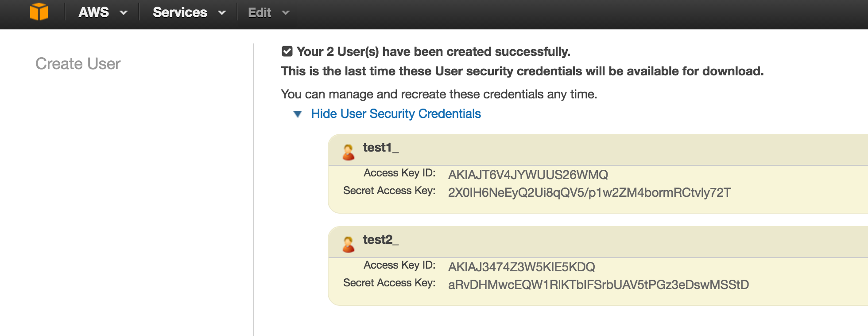Screen dimensions: 868x336
Task: Open the AWS menu item
Action: tap(93, 12)
